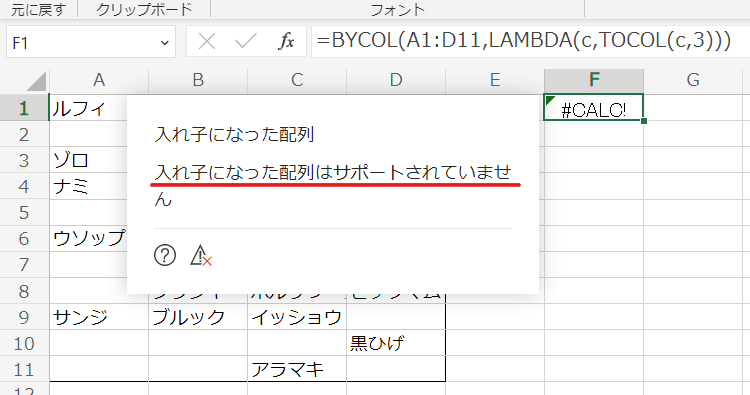Select column C header
This screenshot has width=750, height=395.
(297, 80)
